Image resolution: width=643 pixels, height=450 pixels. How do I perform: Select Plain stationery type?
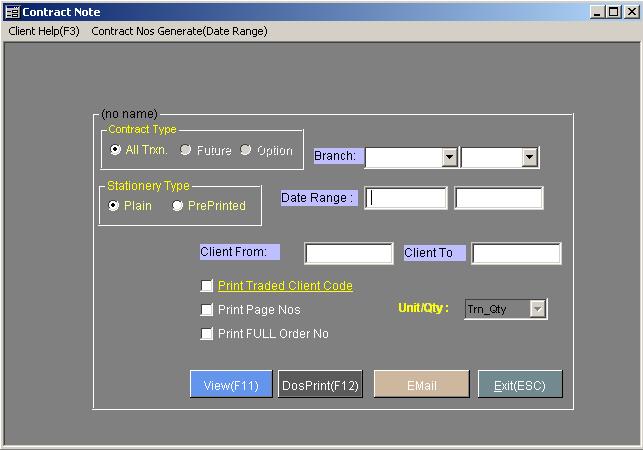click(115, 206)
